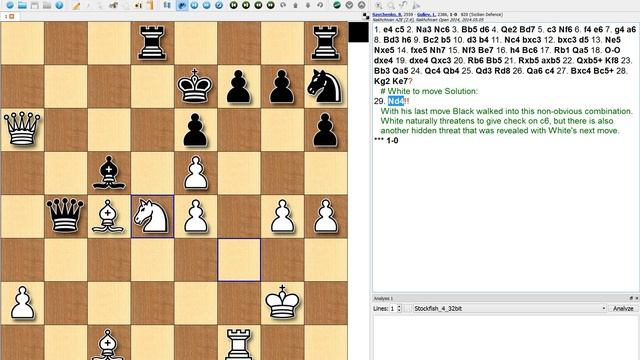The image size is (640, 360).
Task: Click the white queen on the board
Action: click(x=22, y=129)
